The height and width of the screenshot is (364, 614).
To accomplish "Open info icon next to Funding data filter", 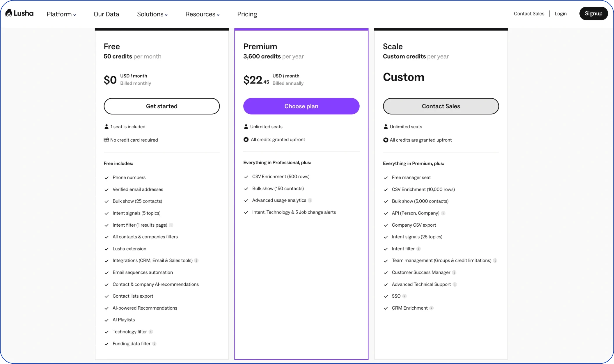I will tap(154, 344).
